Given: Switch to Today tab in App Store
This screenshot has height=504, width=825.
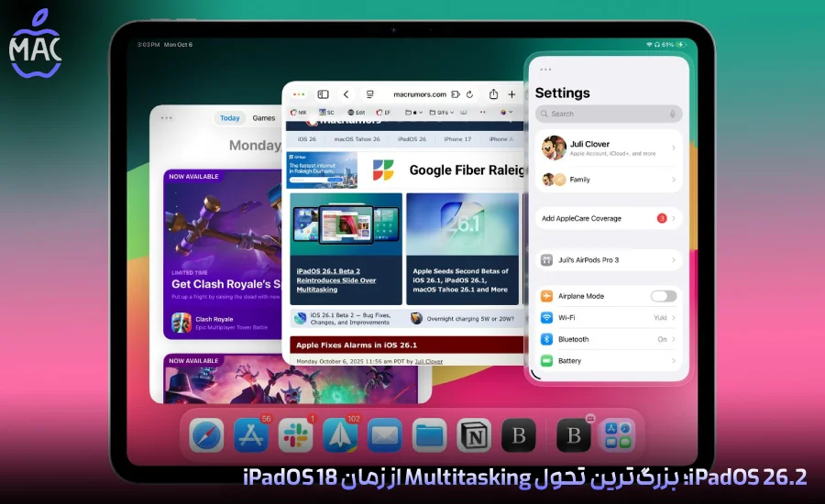Looking at the screenshot, I should [x=229, y=118].
